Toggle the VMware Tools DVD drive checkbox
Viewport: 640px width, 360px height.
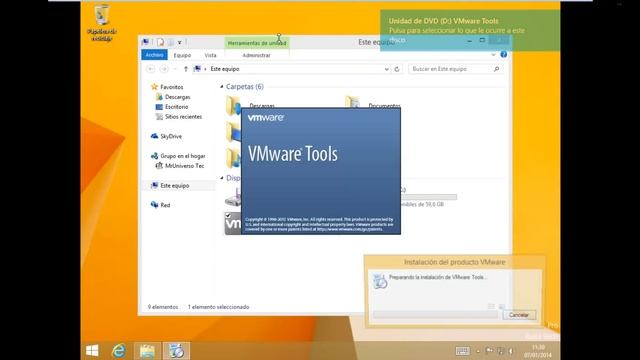228,215
